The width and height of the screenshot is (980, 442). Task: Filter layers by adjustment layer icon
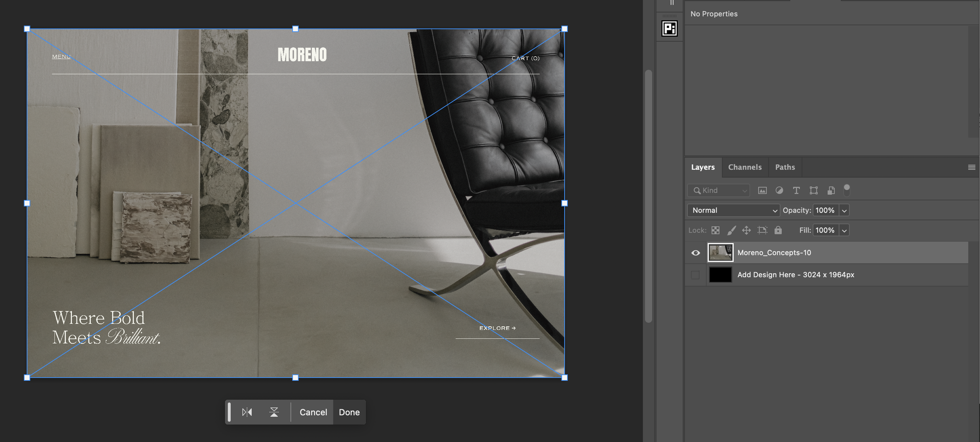(x=779, y=190)
